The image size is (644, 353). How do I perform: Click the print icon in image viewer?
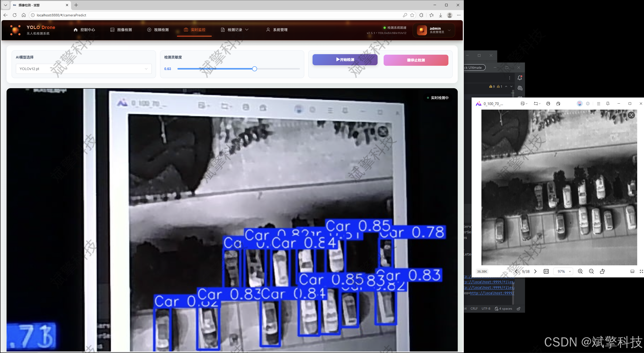(x=548, y=104)
